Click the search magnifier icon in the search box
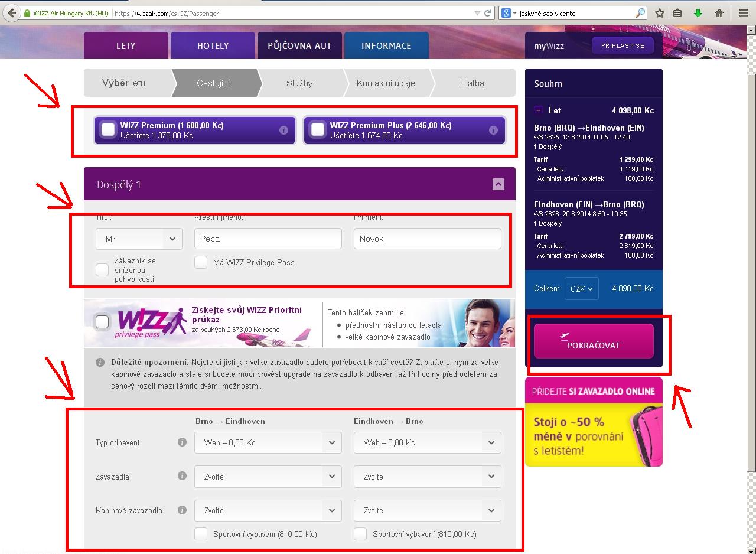The image size is (756, 554). pyautogui.click(x=640, y=13)
